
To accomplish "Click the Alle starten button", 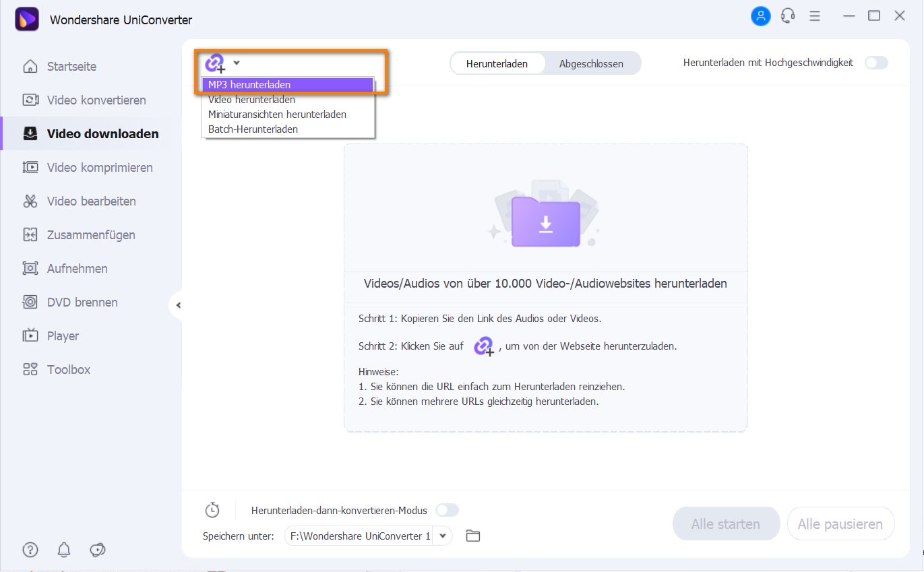I will pos(726,524).
